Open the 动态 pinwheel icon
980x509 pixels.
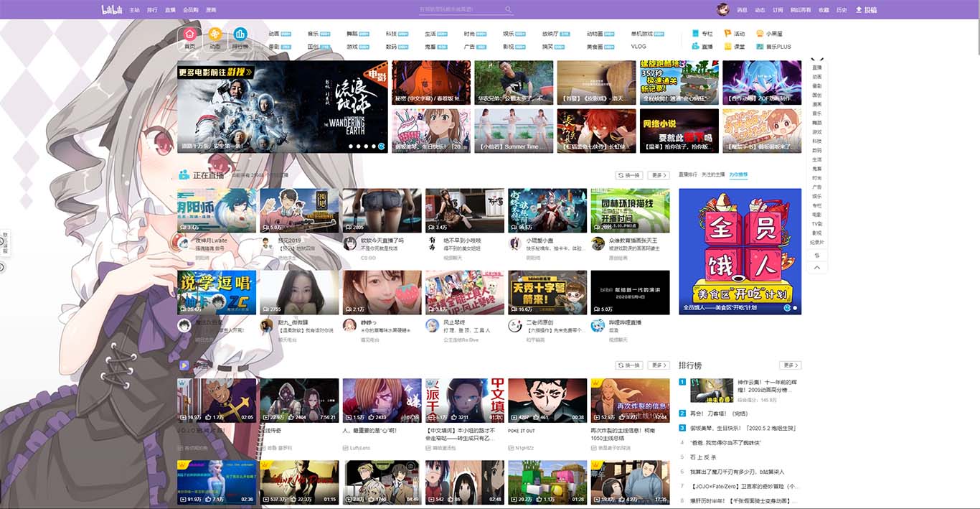[x=215, y=34]
